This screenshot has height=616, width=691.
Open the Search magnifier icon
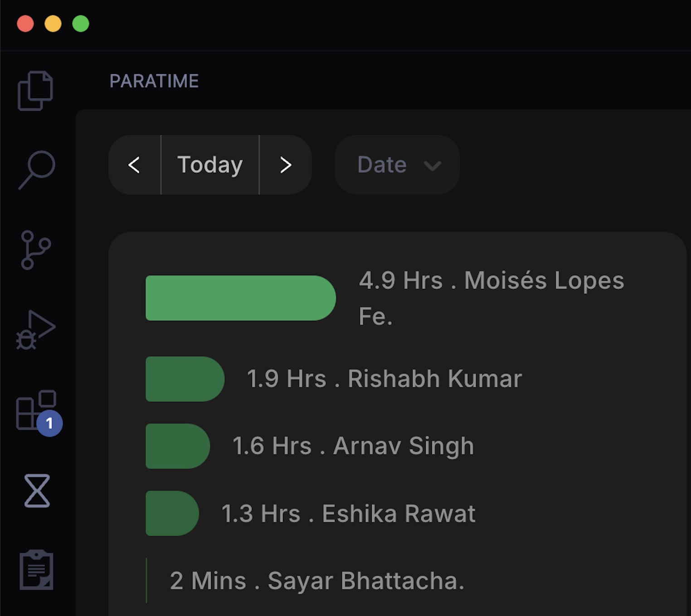coord(37,169)
